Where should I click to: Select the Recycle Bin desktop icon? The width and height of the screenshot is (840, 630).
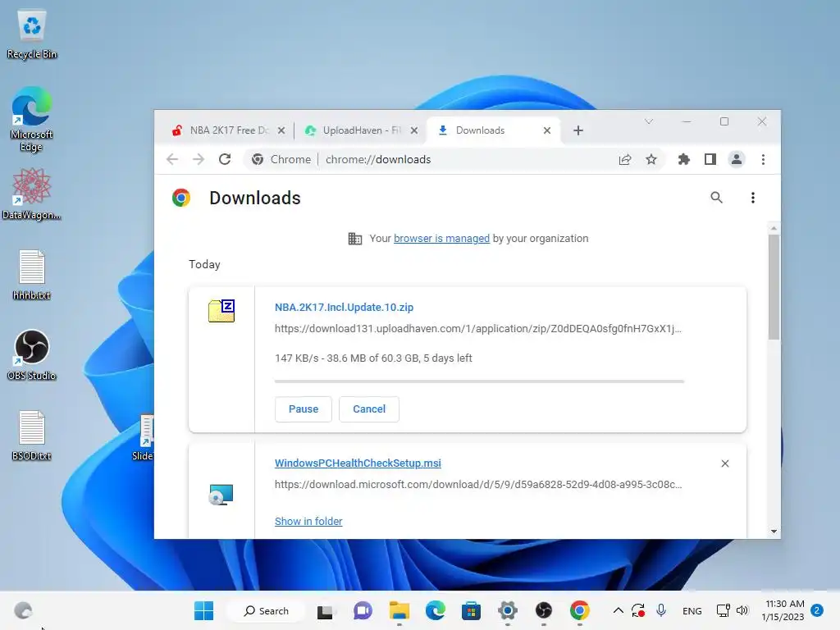32,34
